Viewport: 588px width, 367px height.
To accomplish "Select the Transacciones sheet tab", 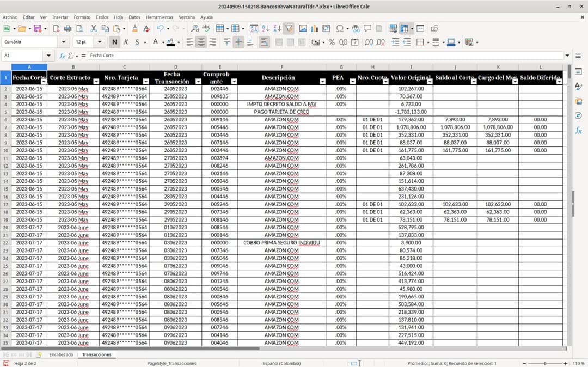I will 97,354.
